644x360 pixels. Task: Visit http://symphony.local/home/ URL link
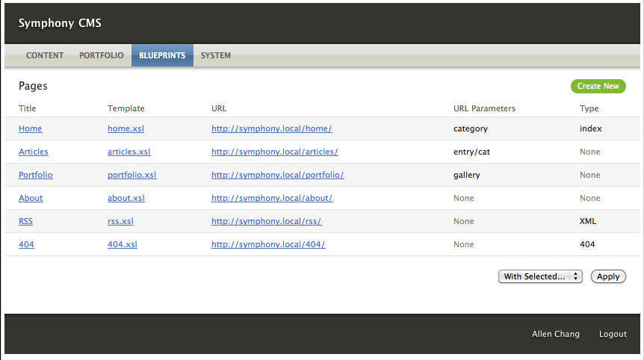click(x=271, y=128)
